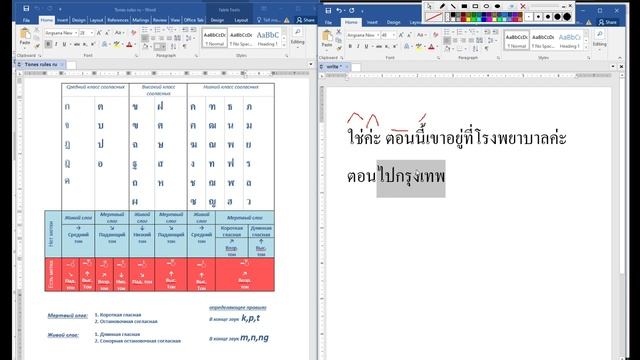This screenshot has height=360, width=640.
Task: Open font size dropdown in Tones rules window
Action: [92, 33]
